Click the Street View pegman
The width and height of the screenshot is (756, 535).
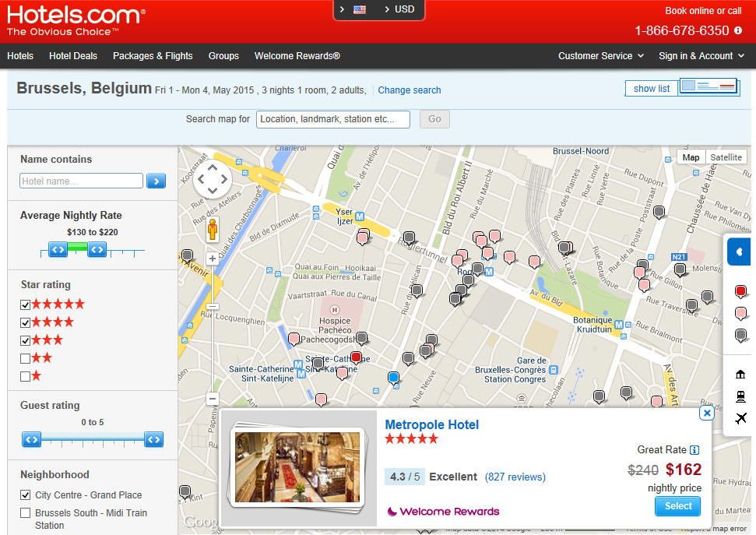point(213,229)
